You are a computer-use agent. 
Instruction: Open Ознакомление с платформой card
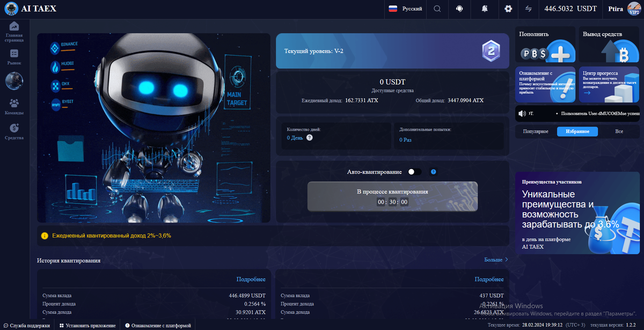coord(545,84)
